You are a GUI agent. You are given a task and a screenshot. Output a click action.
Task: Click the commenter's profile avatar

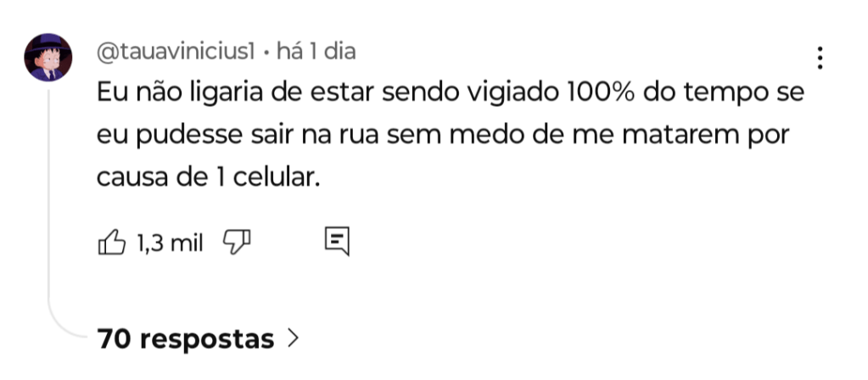[48, 58]
